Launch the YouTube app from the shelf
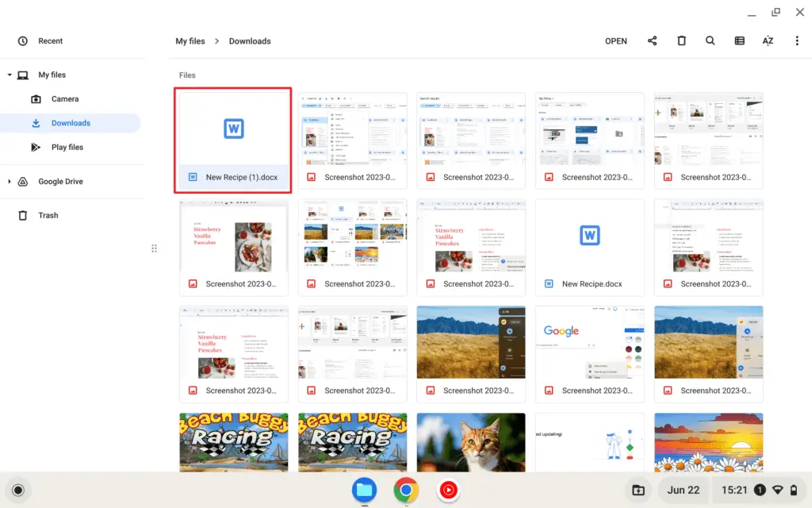 click(449, 490)
